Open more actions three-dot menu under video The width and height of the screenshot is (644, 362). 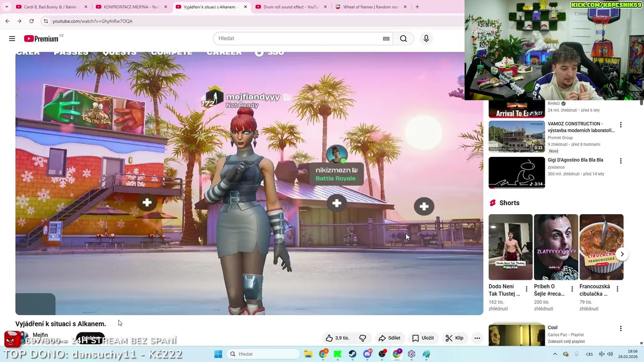[x=477, y=338]
